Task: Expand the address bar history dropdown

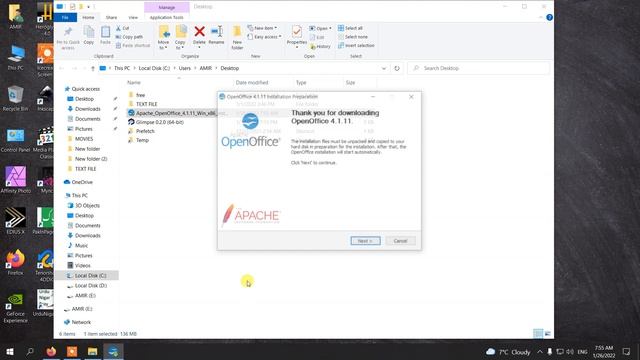Action: click(384, 68)
